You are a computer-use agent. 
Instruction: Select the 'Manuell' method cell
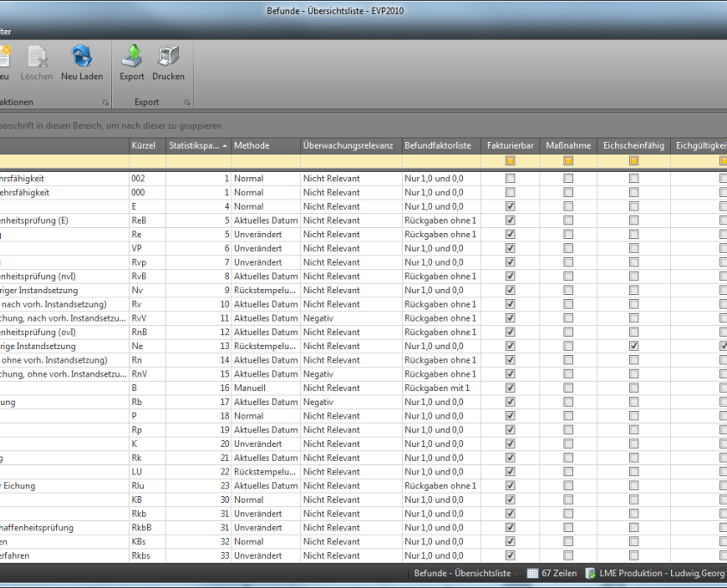266,388
